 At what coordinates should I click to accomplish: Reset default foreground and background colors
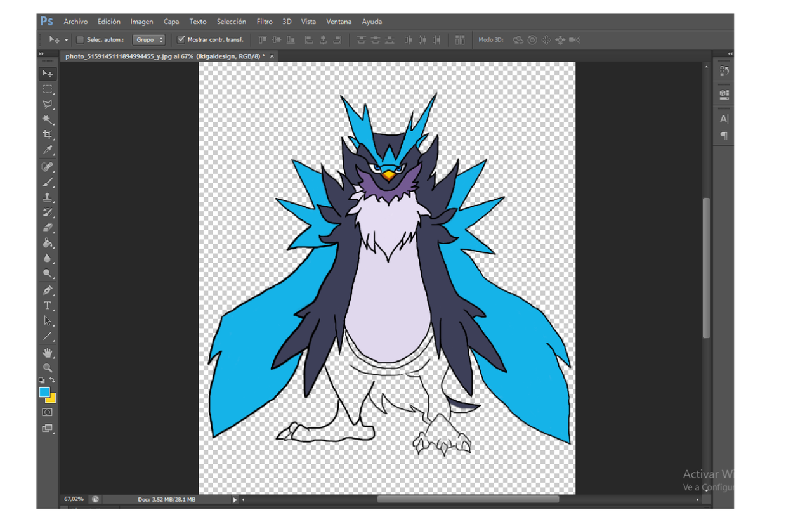(42, 381)
